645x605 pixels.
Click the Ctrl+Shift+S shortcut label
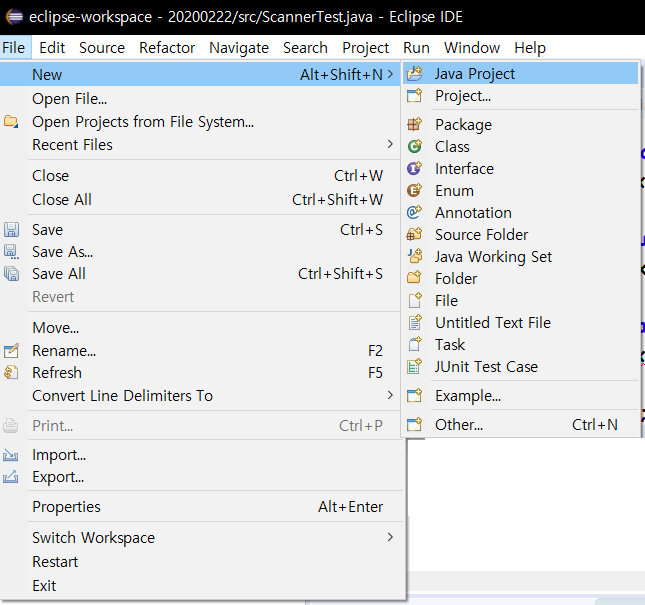pyautogui.click(x=340, y=274)
